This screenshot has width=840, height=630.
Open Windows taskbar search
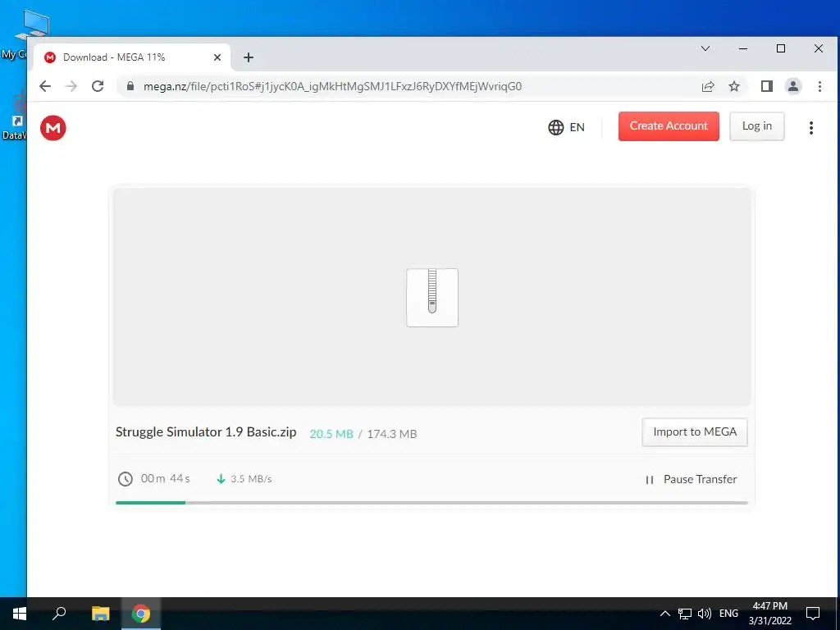tap(59, 614)
